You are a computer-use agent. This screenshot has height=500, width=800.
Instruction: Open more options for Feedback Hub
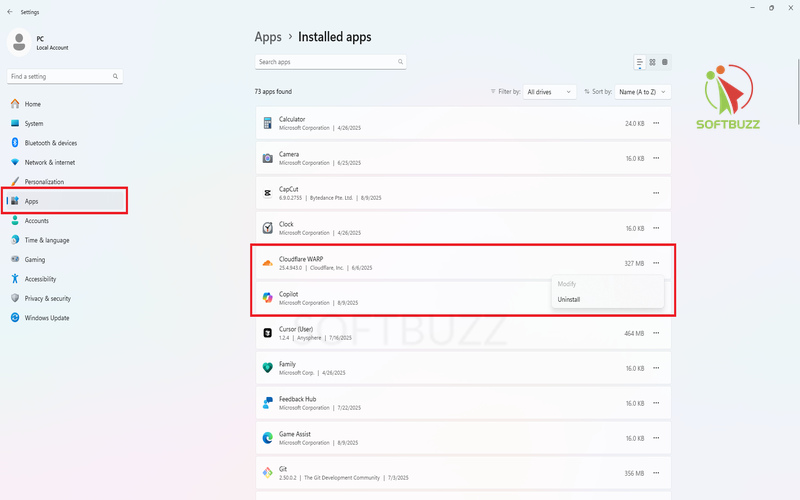click(x=656, y=403)
